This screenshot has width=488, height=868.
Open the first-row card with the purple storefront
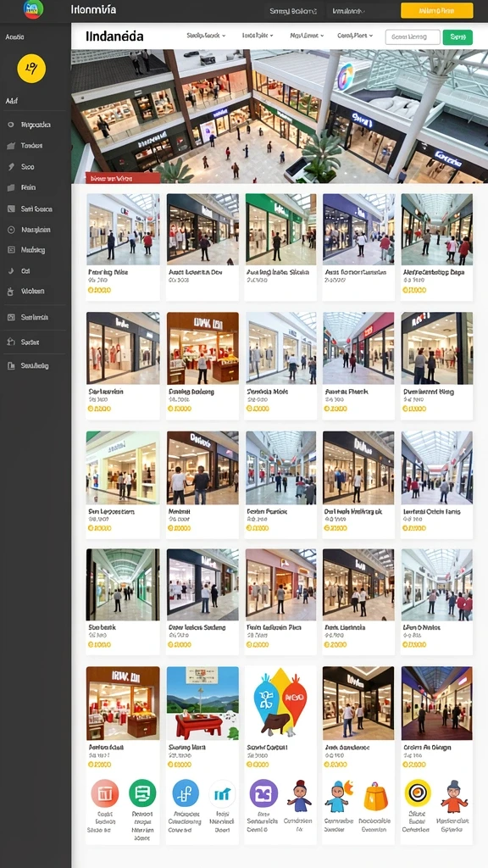point(358,247)
